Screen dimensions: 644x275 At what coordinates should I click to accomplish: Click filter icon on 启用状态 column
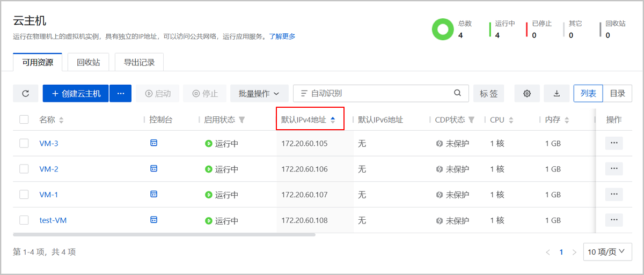click(x=242, y=120)
